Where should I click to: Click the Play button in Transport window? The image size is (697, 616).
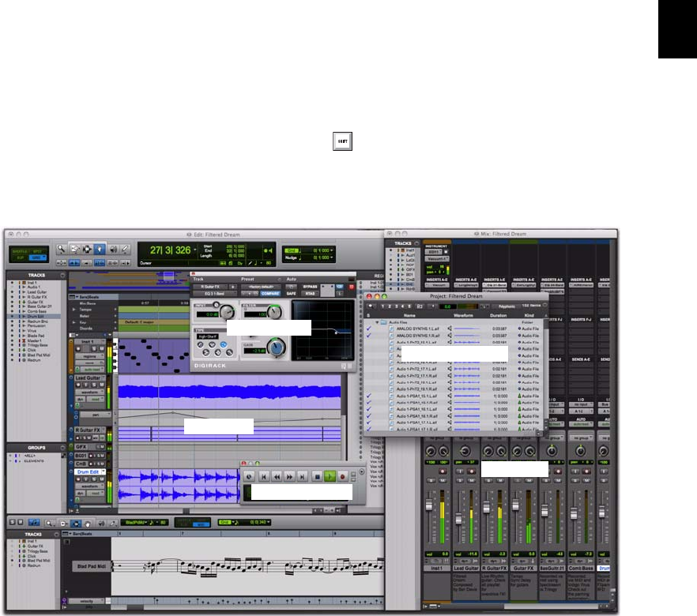pyautogui.click(x=330, y=477)
